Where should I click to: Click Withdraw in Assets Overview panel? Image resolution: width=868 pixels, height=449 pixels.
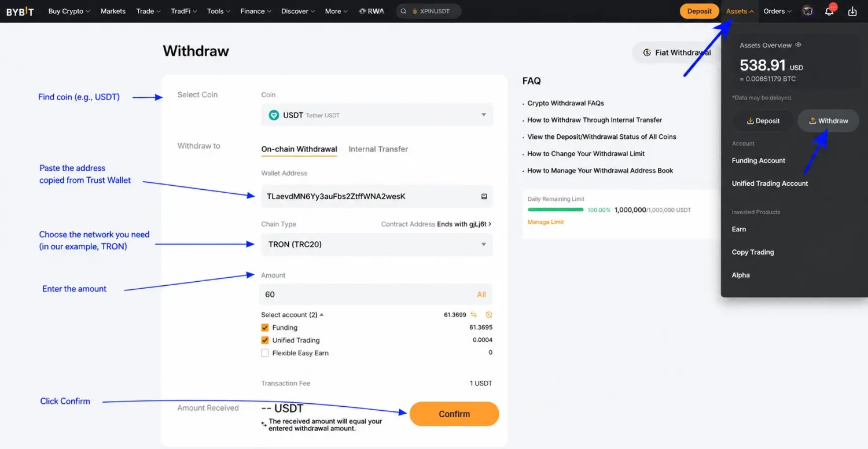(828, 121)
